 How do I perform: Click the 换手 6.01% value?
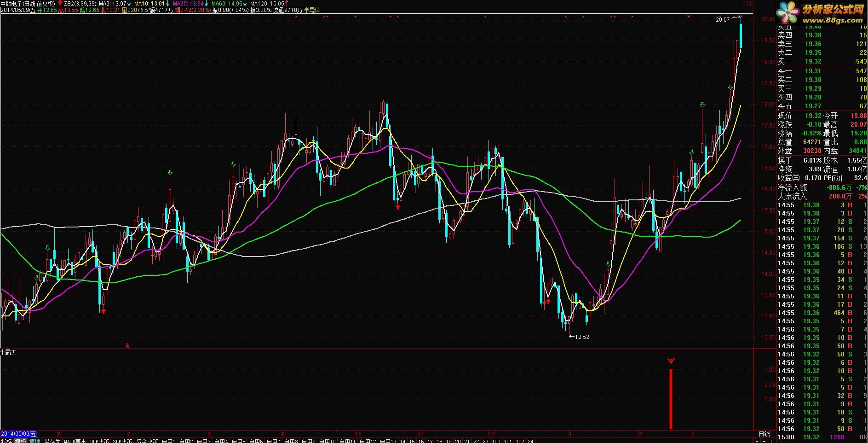(813, 160)
